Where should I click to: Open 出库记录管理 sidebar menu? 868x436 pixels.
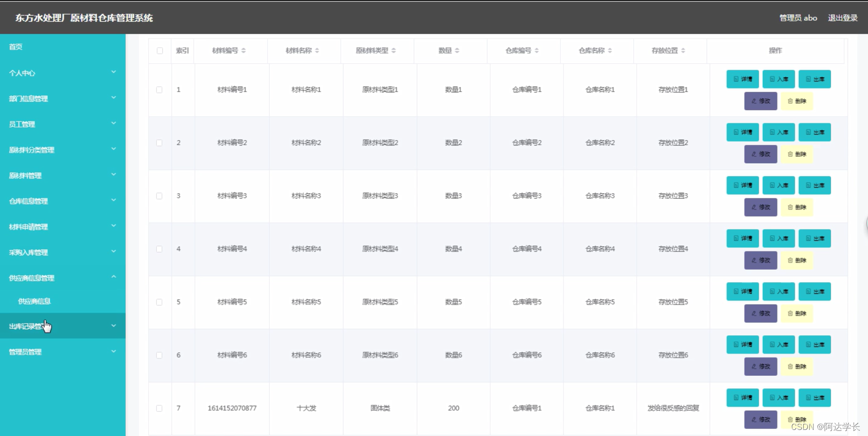(x=63, y=326)
